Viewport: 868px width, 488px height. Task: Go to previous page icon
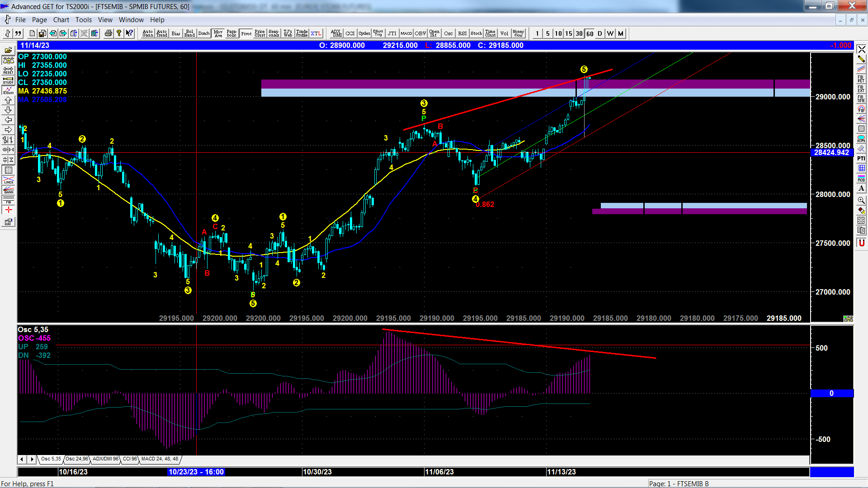pyautogui.click(x=52, y=33)
